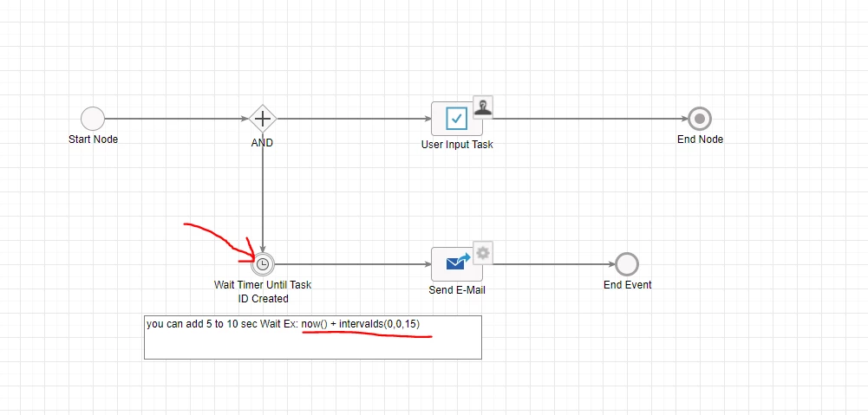
Task: Select the connector from Wait Timer to Send E-Mail
Action: [352, 264]
